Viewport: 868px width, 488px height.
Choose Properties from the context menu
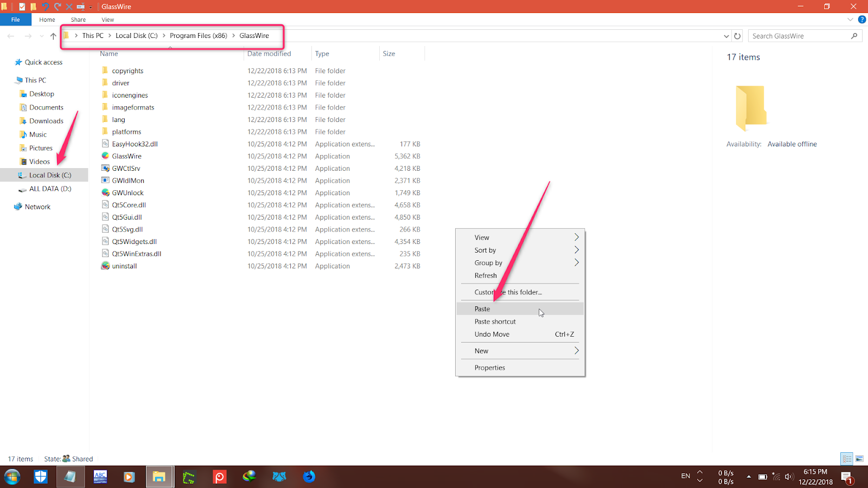pos(520,368)
